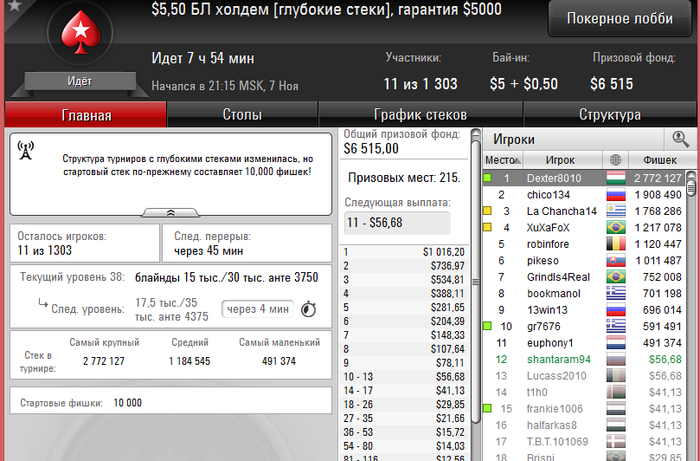
Task: Click Greece flag beside gr7676
Action: click(616, 327)
